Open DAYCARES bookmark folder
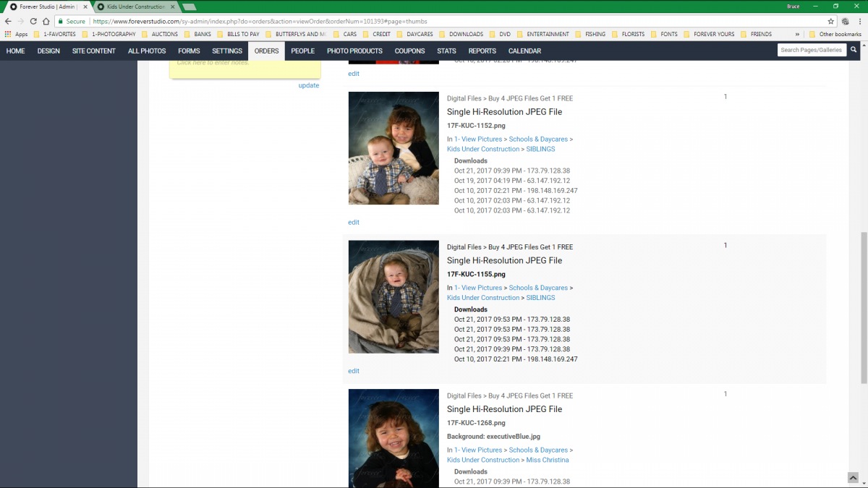Viewport: 868px width, 488px height. [414, 34]
